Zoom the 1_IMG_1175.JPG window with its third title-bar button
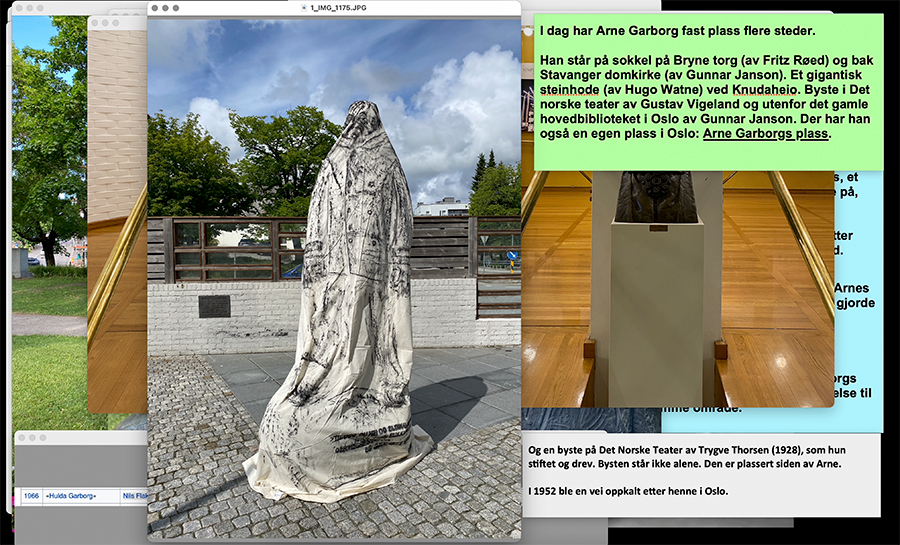The width and height of the screenshot is (900, 545). [177, 7]
